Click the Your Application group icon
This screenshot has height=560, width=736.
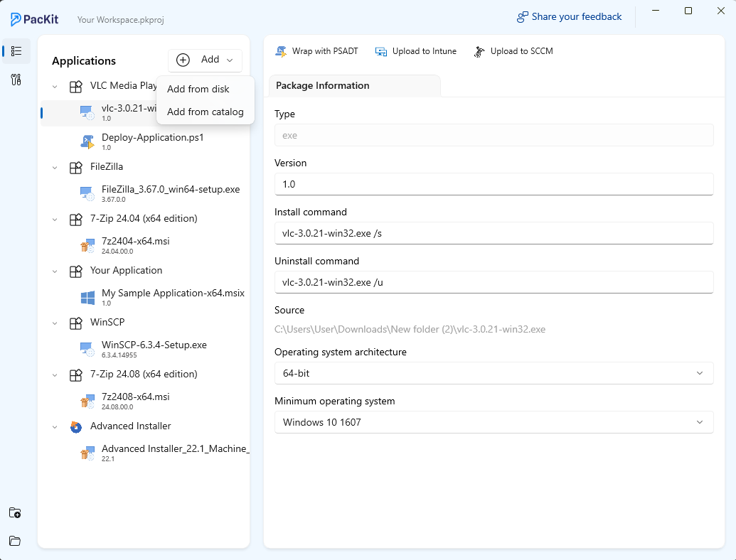[75, 271]
